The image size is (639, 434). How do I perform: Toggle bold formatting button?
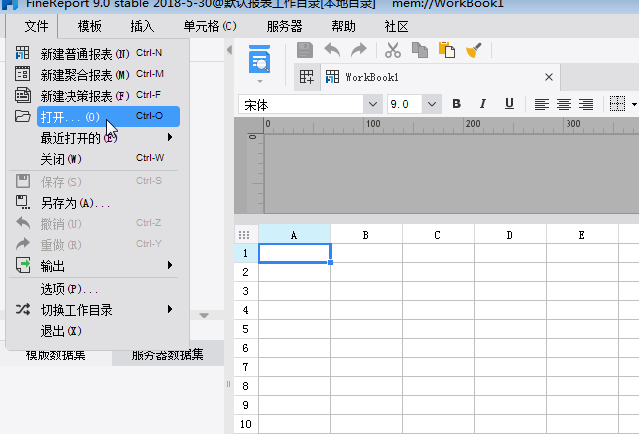[x=456, y=104]
